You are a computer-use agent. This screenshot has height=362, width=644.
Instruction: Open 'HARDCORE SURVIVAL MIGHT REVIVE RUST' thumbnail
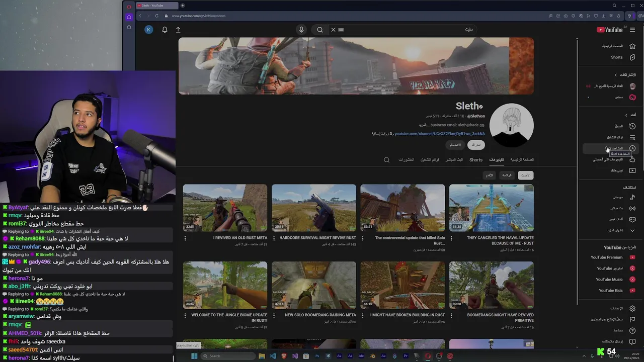click(314, 208)
